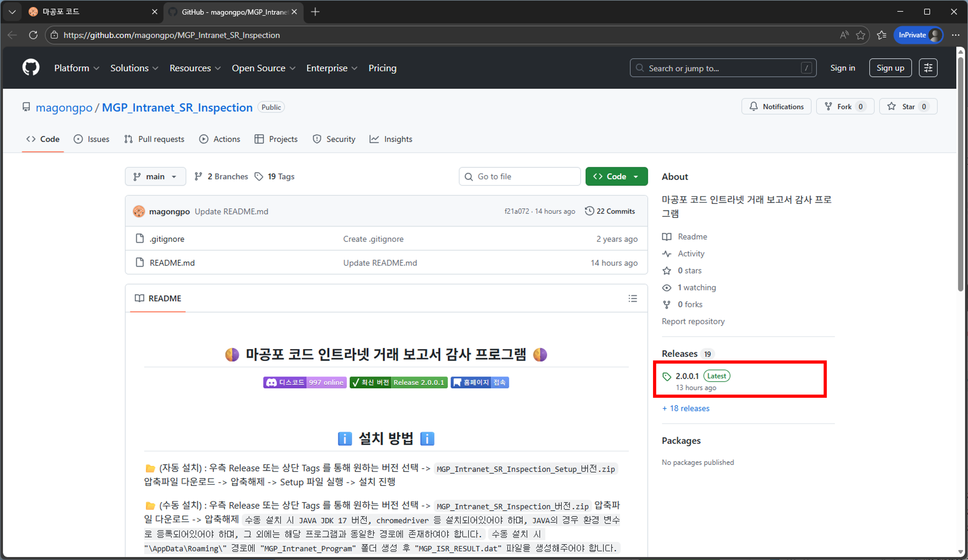Expand the main branch selector
Image resolution: width=968 pixels, height=560 pixels.
coord(155,176)
